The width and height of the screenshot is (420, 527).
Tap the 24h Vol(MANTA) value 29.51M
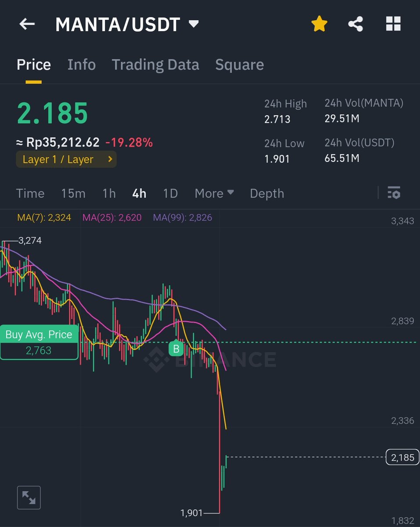click(x=342, y=118)
